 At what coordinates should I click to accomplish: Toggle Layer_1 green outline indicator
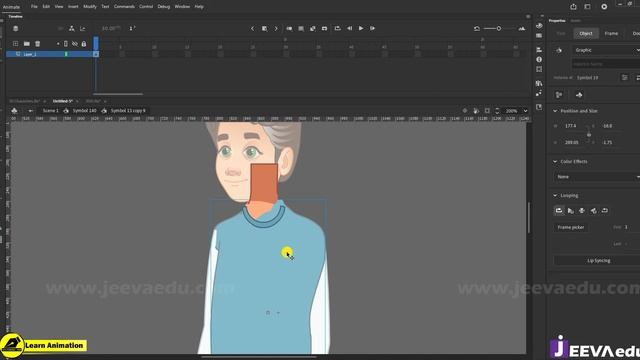(x=66, y=54)
